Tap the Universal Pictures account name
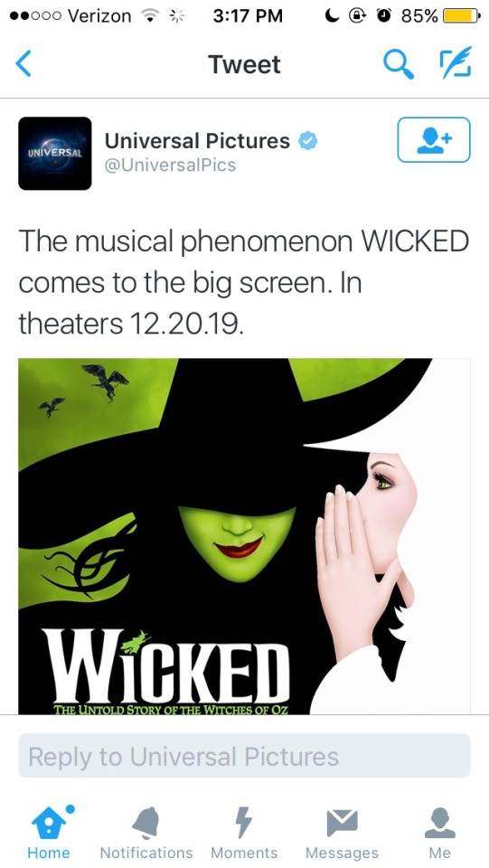Screen dimensions: 489x868 pyautogui.click(x=197, y=141)
